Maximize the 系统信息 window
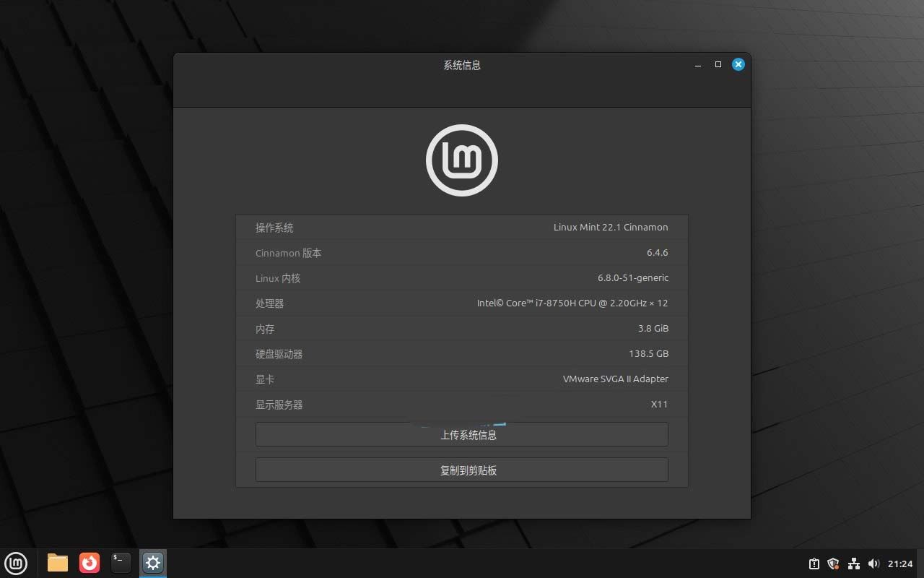 tap(718, 64)
